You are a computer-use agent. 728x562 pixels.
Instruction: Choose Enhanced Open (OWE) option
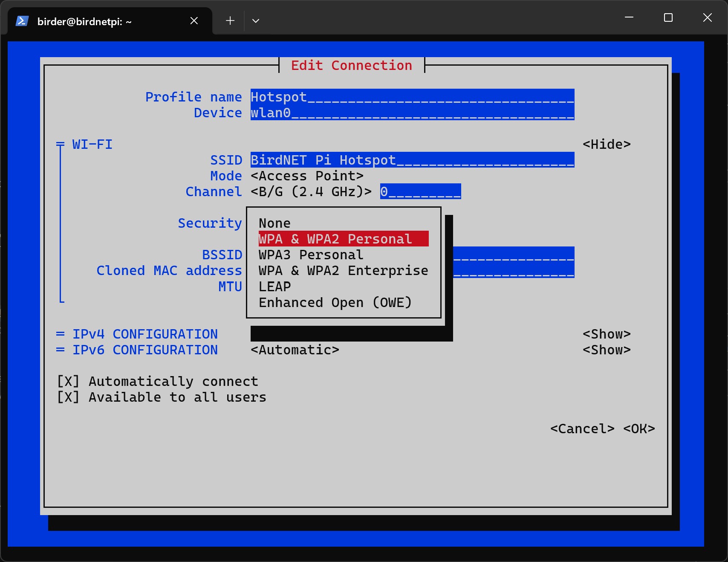tap(335, 302)
